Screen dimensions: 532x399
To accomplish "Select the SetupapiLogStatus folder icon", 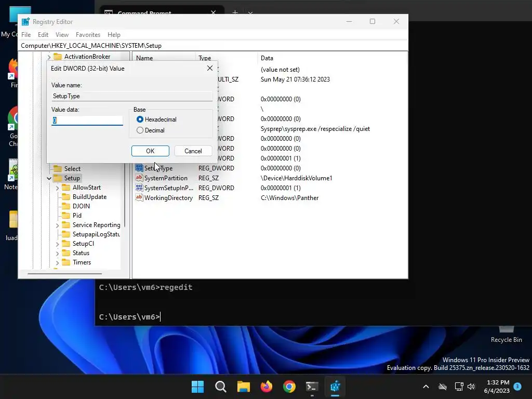I will pyautogui.click(x=66, y=234).
